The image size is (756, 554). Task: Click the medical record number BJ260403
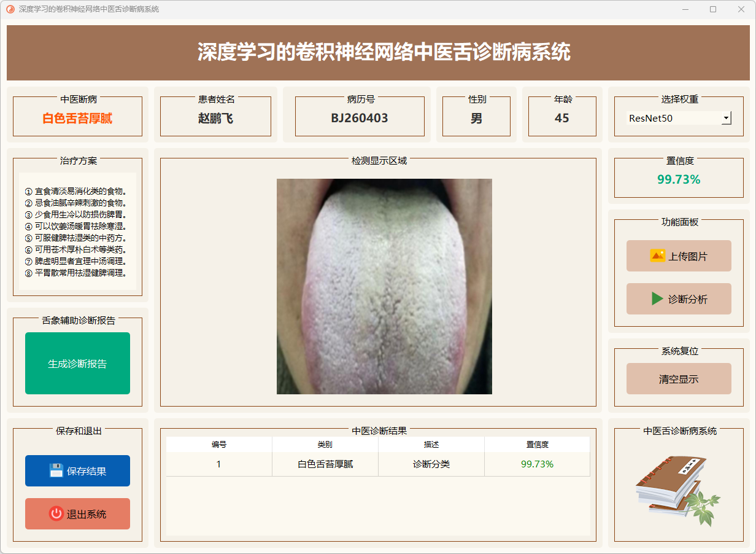tap(360, 119)
